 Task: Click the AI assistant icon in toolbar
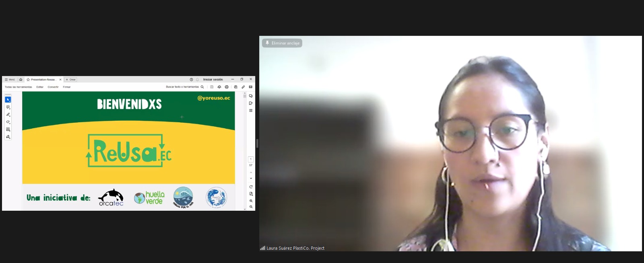click(236, 87)
